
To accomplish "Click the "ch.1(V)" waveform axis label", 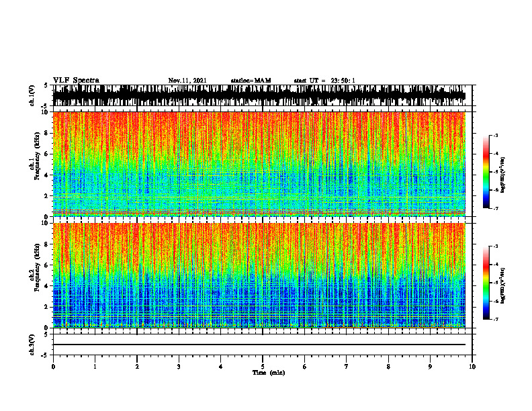I will pos(32,95).
